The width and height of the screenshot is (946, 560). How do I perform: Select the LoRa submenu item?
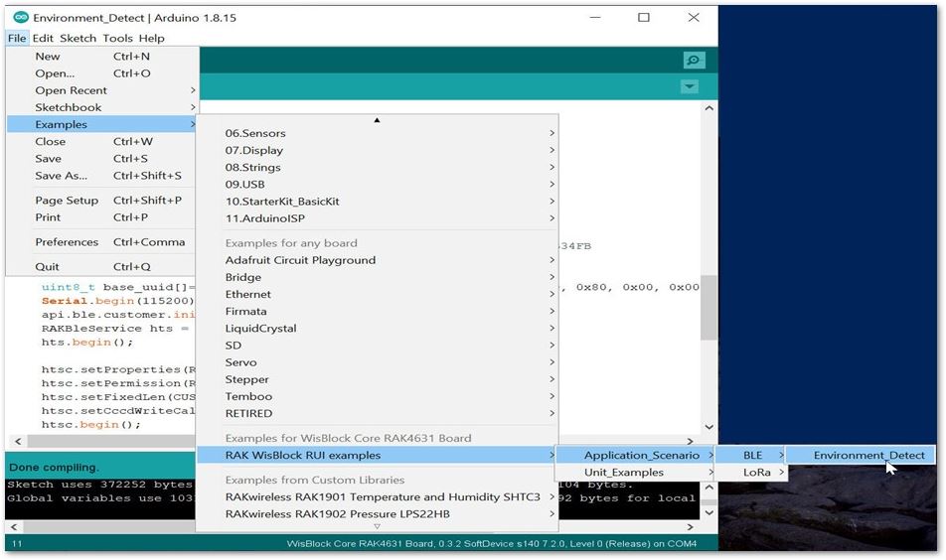[x=751, y=473]
